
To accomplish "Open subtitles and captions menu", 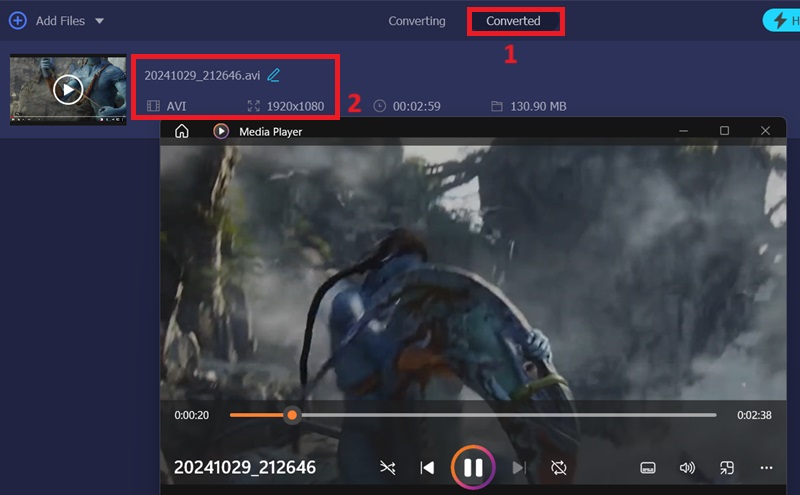I will 647,467.
